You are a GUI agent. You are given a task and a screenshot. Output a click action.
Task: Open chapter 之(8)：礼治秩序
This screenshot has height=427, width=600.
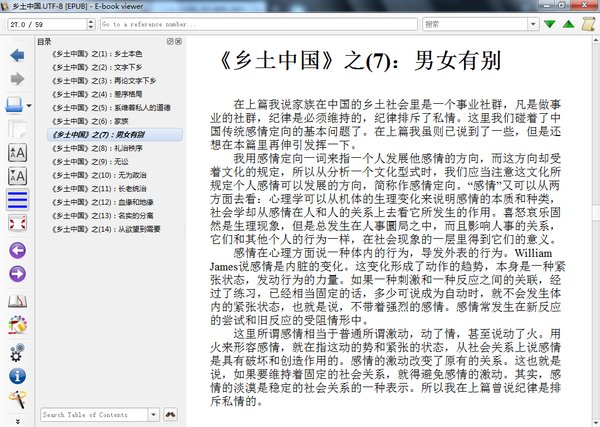tap(97, 148)
